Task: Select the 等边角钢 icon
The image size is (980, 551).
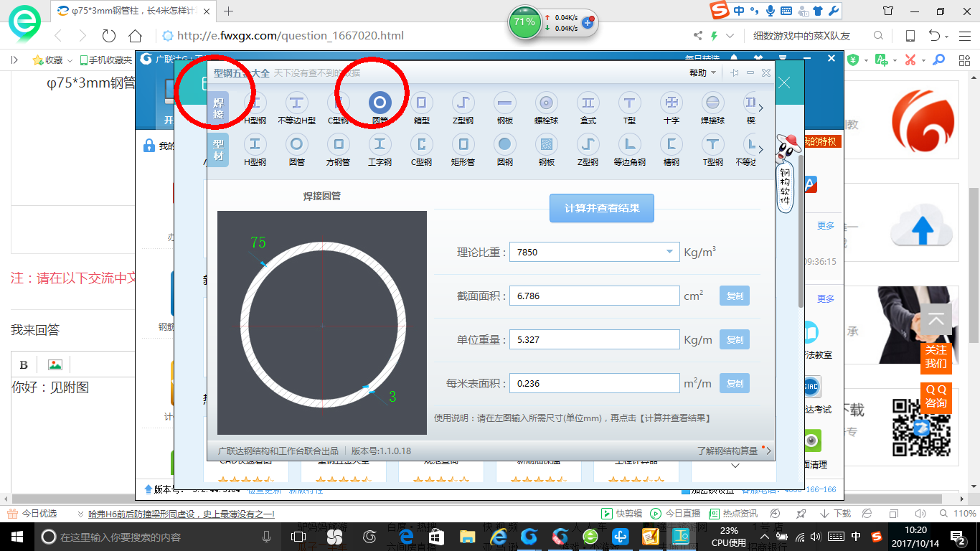Action: click(x=629, y=150)
